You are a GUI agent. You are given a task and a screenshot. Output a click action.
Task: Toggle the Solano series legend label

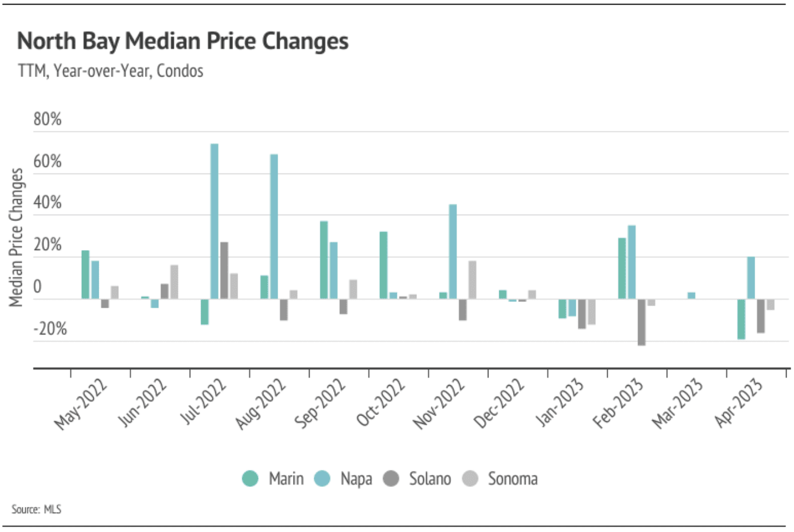pyautogui.click(x=430, y=478)
